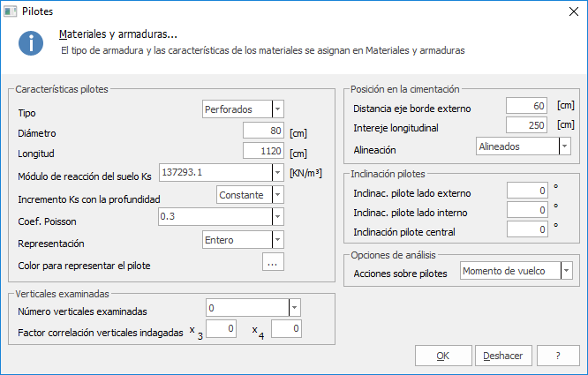
Task: Click the Deshacer button
Action: (x=503, y=356)
